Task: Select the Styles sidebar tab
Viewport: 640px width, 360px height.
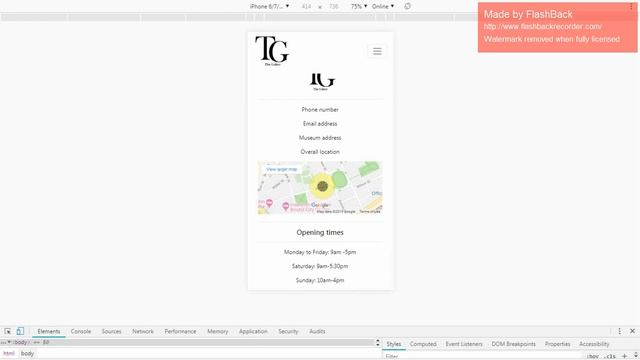Action: pyautogui.click(x=394, y=344)
